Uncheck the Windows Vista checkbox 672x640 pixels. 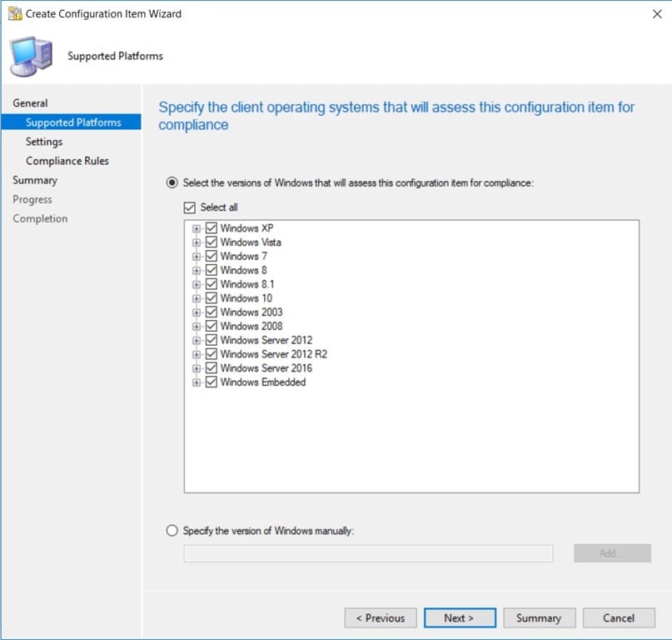[212, 242]
